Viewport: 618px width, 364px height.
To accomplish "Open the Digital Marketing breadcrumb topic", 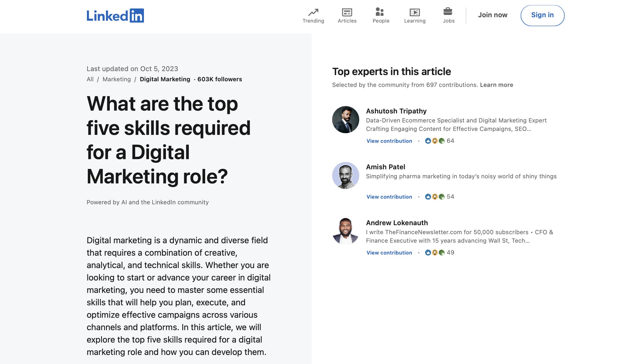I will (165, 79).
